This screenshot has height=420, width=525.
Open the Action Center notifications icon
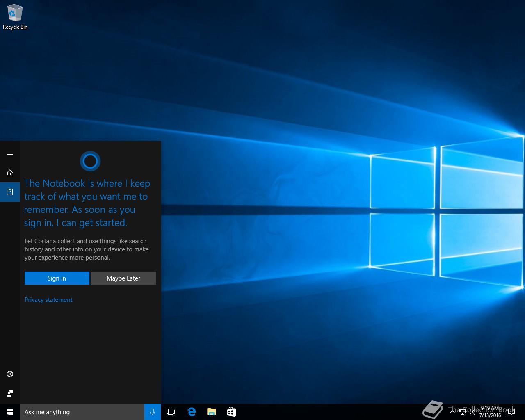pos(511,412)
